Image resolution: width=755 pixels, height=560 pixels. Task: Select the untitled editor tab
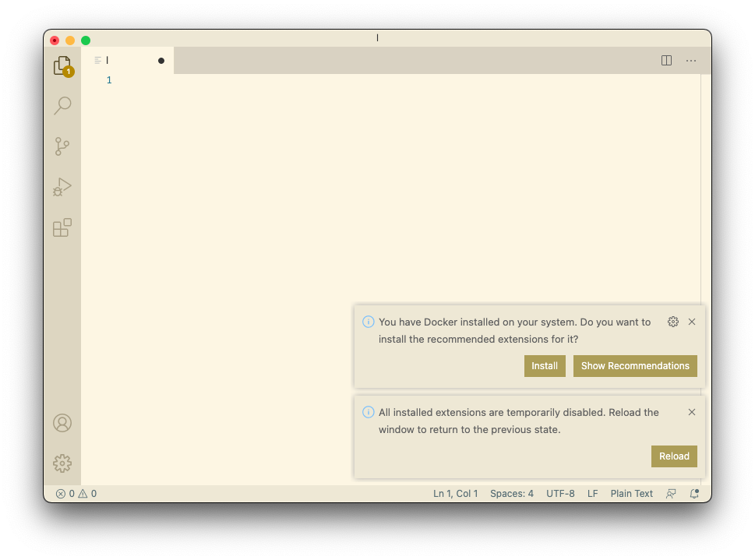point(129,60)
